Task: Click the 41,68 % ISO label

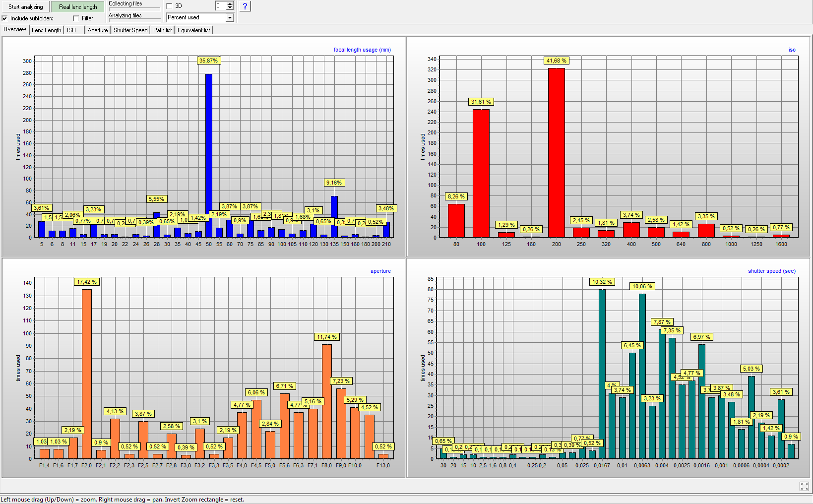Action: [556, 61]
